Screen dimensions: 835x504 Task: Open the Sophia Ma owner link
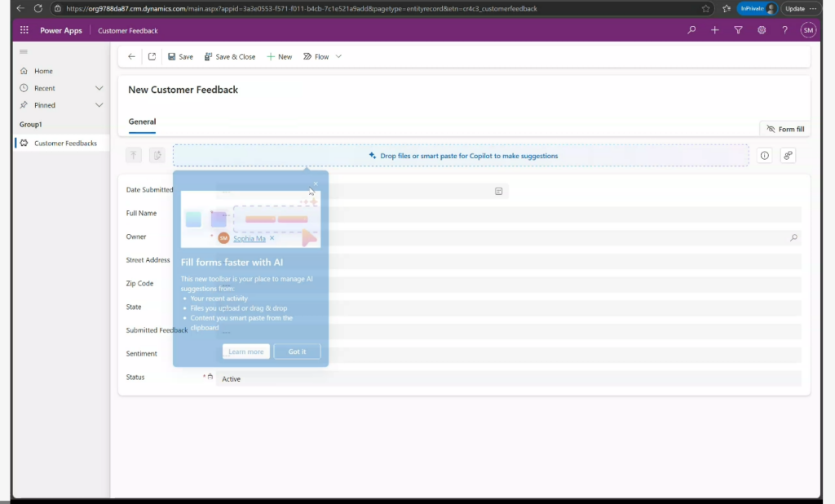tap(250, 239)
